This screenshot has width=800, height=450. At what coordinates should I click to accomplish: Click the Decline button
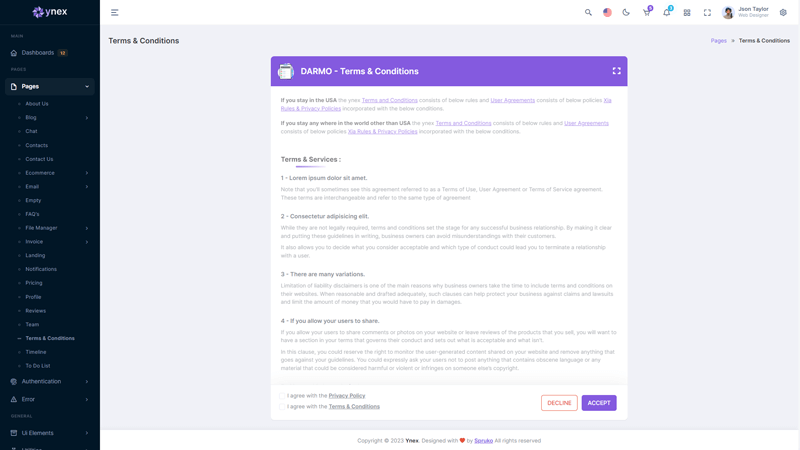coord(559,403)
